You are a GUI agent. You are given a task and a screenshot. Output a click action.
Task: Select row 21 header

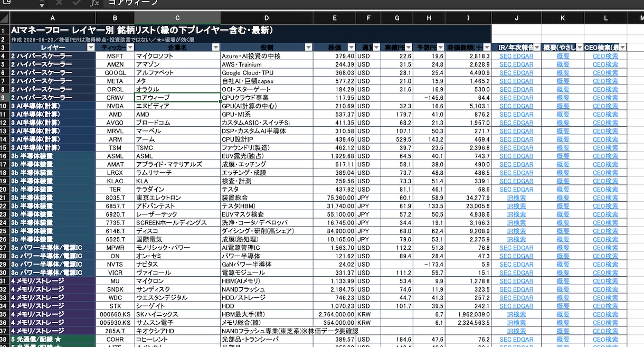pos(4,198)
